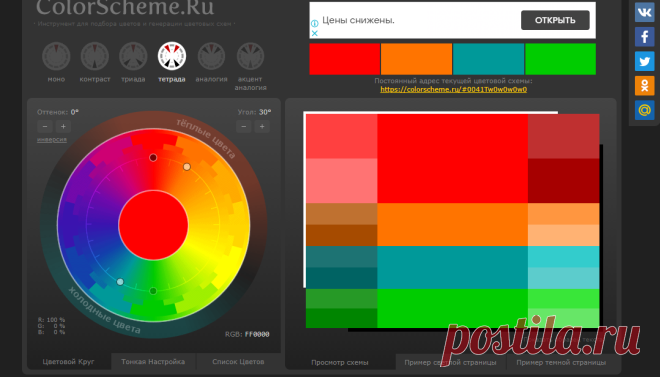Choose the аналогия scheme icon
Viewport: 660px width, 377px height.
tap(211, 56)
